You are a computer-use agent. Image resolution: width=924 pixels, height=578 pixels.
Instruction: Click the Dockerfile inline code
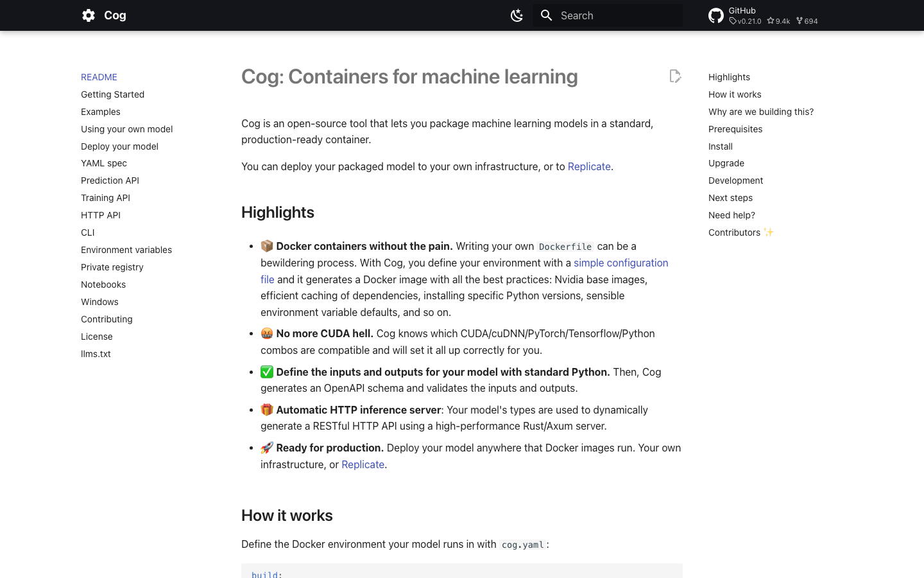(565, 247)
